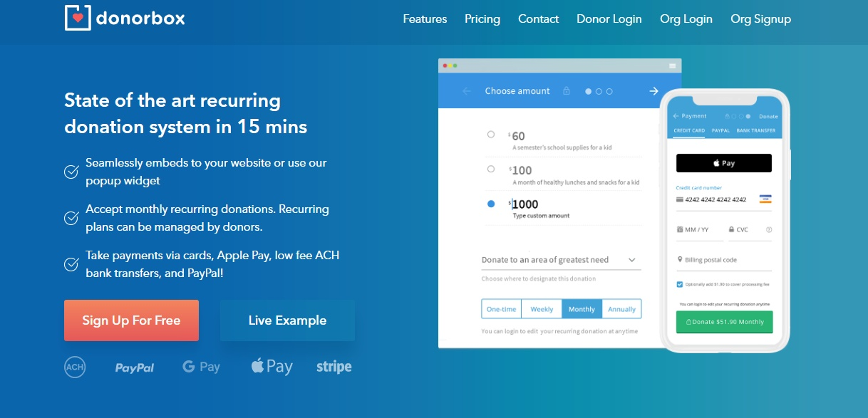
Task: Click the back arrow beside Choose amount
Action: pyautogui.click(x=467, y=91)
